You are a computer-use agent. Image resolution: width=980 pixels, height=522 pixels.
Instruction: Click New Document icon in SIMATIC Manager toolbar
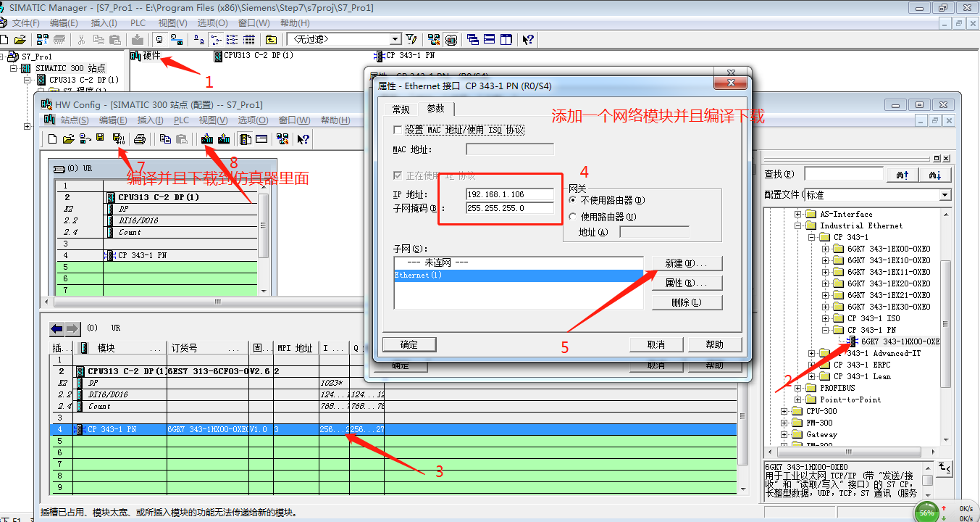5,40
